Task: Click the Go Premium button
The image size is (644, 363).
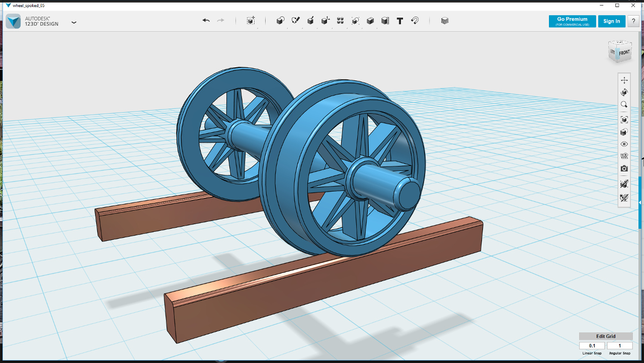Action: [x=573, y=21]
